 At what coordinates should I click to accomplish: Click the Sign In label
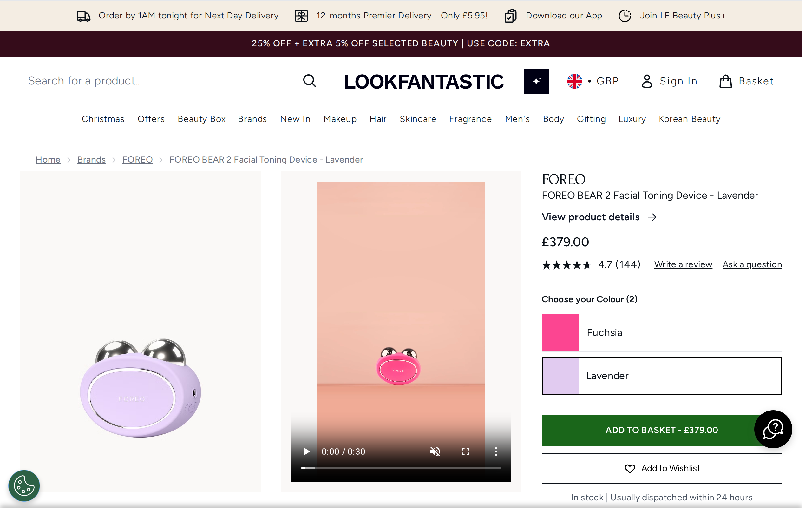pyautogui.click(x=678, y=81)
